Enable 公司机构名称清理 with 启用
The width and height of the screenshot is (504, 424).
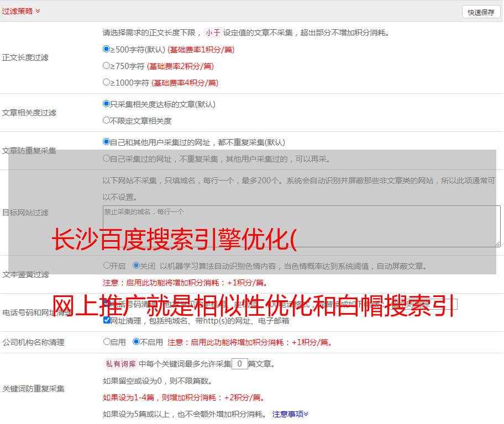[x=107, y=342]
